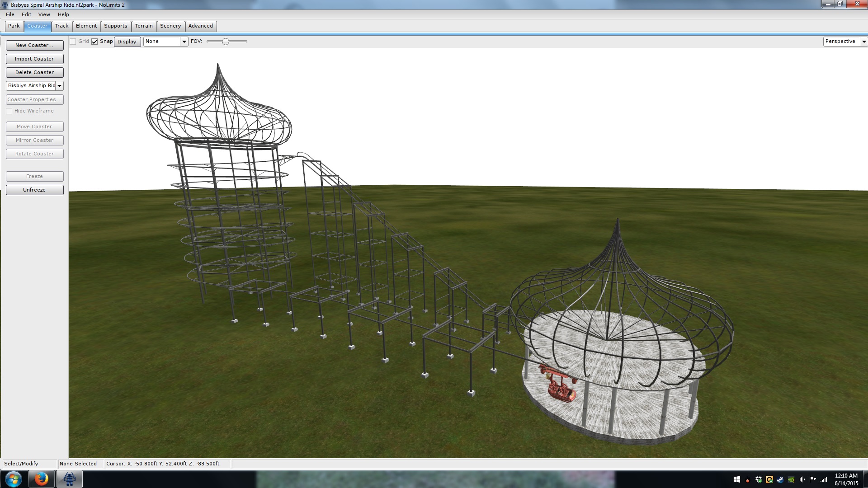Enable the Grid checkbox
Viewport: 868px width, 488px height.
click(x=73, y=42)
